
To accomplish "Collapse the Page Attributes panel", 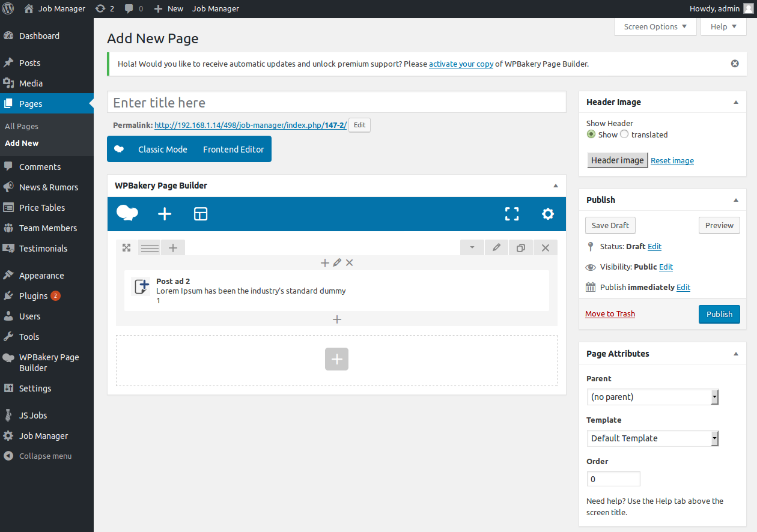I will coord(736,354).
